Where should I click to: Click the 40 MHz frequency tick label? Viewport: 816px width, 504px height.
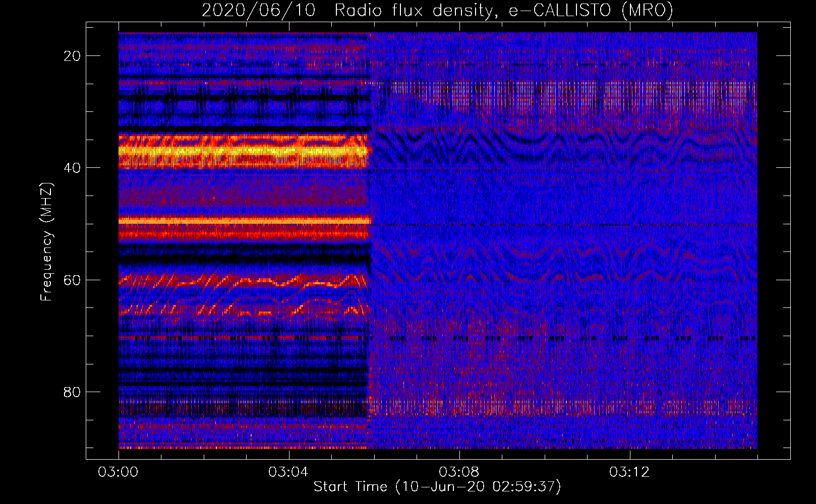click(x=72, y=168)
